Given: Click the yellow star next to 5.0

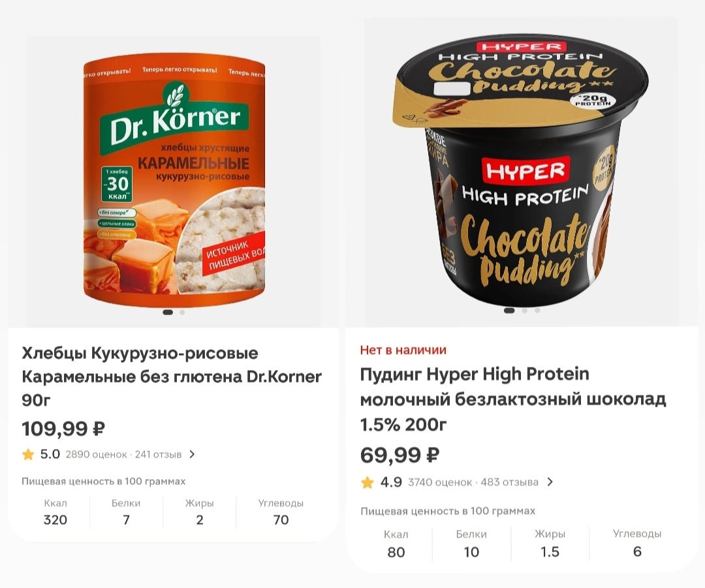Looking at the screenshot, I should [x=28, y=454].
